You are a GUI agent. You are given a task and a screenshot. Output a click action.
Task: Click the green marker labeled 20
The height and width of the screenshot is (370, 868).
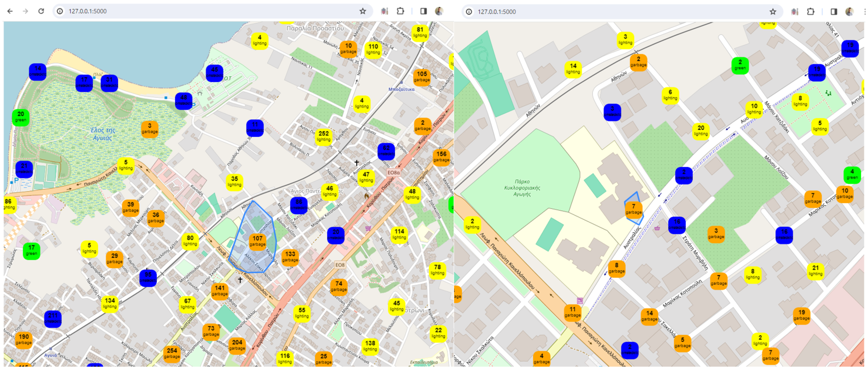pos(21,117)
